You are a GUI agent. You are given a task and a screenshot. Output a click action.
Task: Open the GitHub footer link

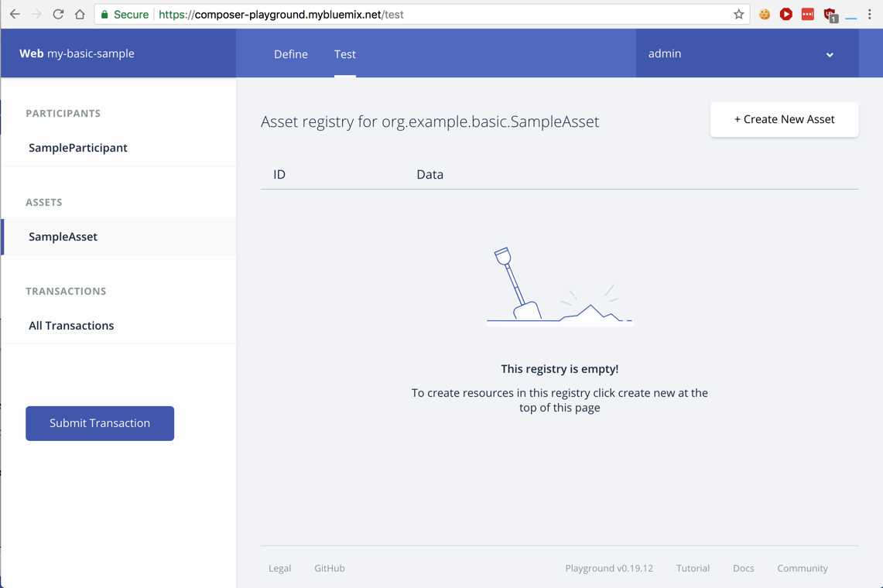point(330,568)
